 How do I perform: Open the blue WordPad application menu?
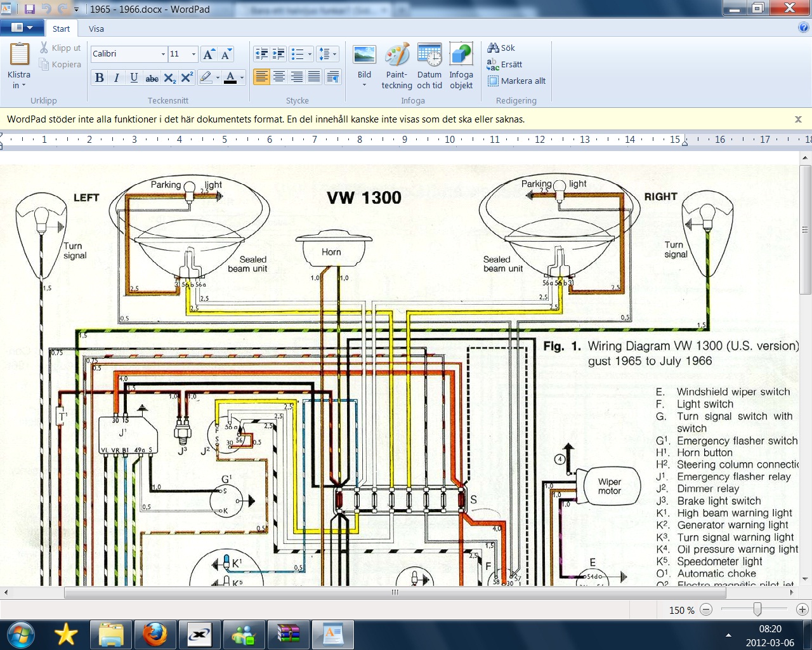(22, 28)
